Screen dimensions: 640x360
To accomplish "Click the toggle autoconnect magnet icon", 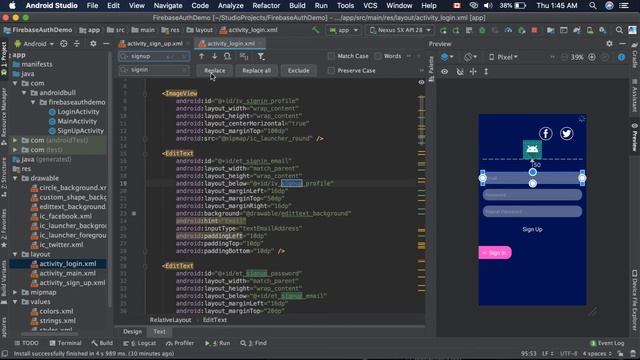I will (x=460, y=71).
